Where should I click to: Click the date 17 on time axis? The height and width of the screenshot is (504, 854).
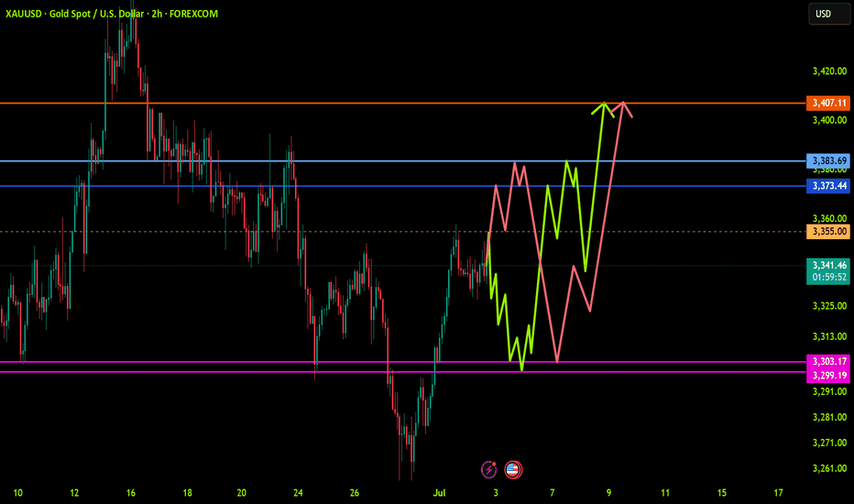coord(778,493)
